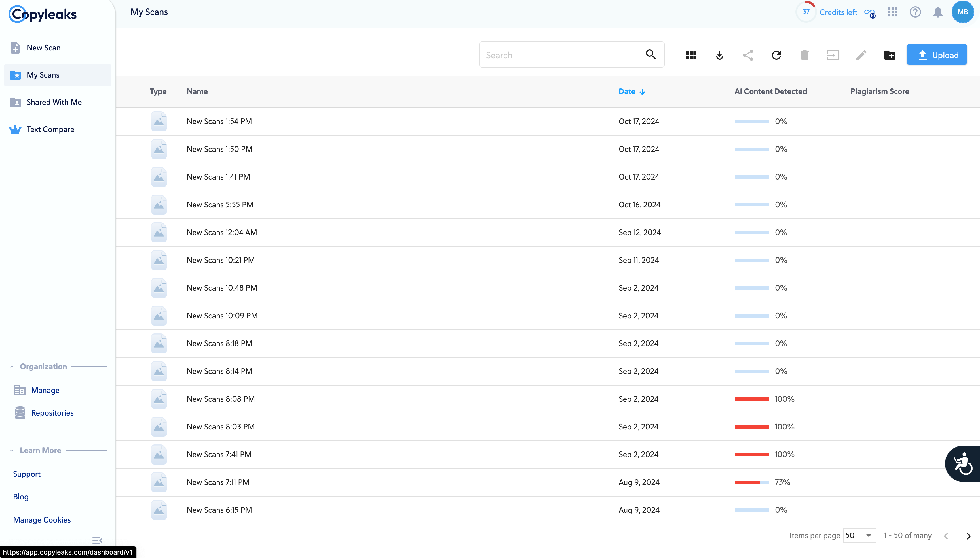Open the accessibility widget
Screen dimensions: 980x558
pos(963,464)
